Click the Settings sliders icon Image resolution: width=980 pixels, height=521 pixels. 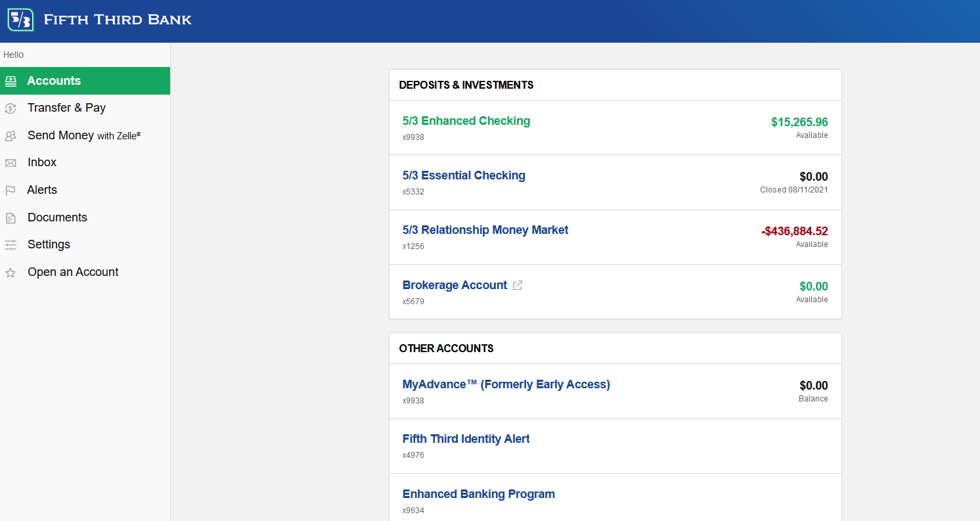coord(11,245)
